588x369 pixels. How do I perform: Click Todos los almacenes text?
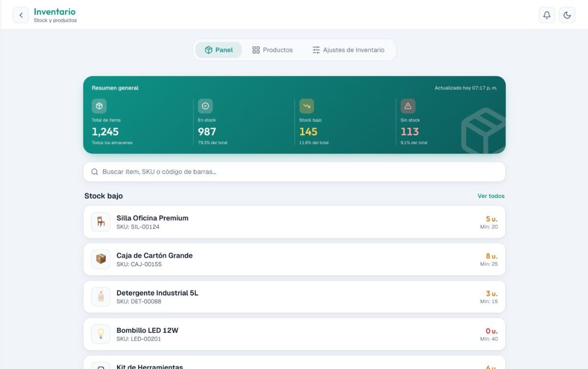click(112, 143)
